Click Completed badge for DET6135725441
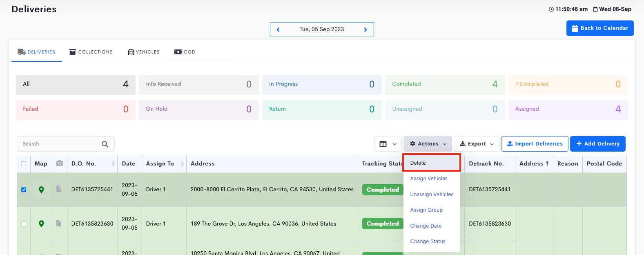The width and height of the screenshot is (644, 255). pyautogui.click(x=383, y=190)
